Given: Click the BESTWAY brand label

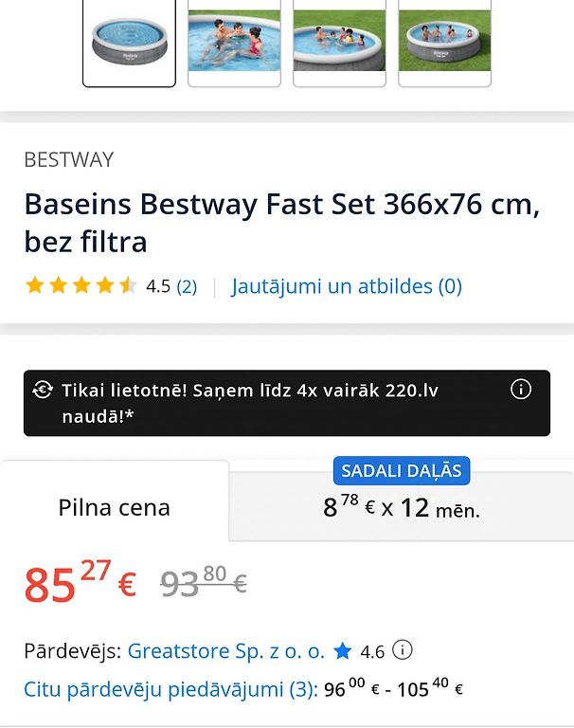Looking at the screenshot, I should pyautogui.click(x=69, y=159).
